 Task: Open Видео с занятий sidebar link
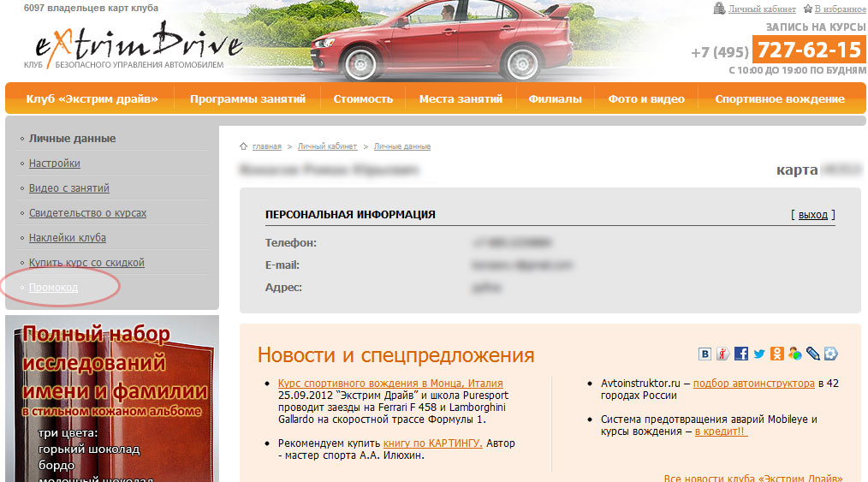(69, 188)
